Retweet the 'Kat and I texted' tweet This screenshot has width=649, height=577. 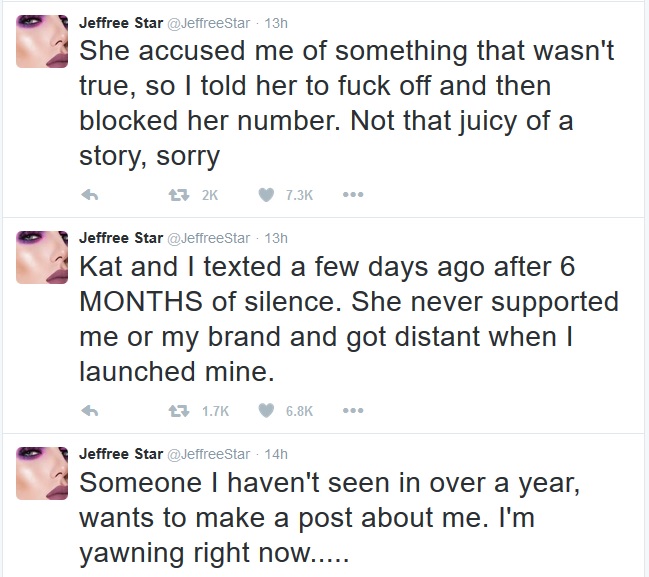pos(180,410)
